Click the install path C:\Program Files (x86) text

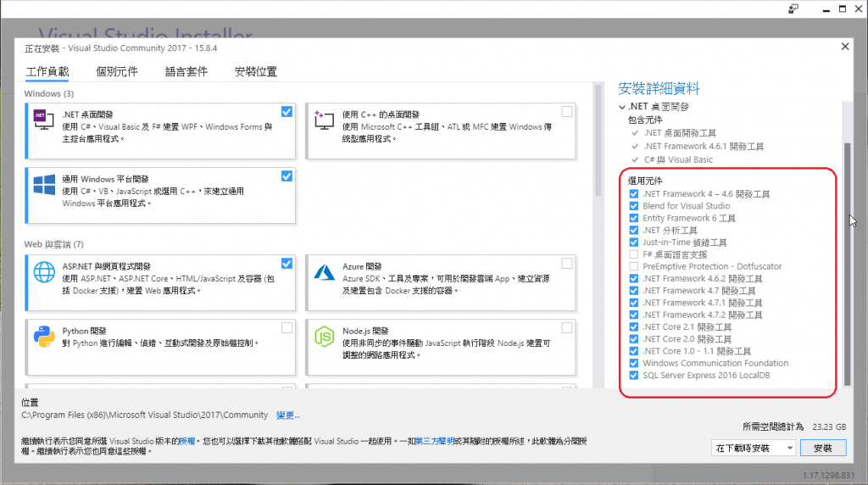pyautogui.click(x=144, y=415)
